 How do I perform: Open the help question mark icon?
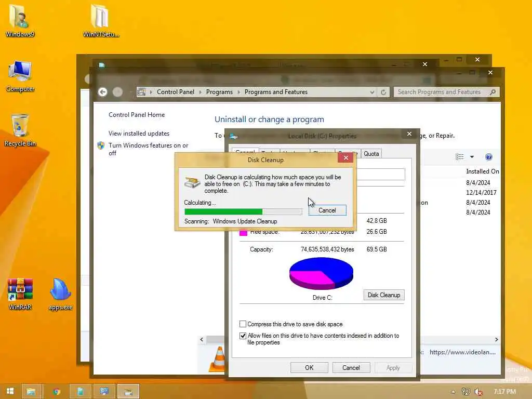pyautogui.click(x=488, y=157)
